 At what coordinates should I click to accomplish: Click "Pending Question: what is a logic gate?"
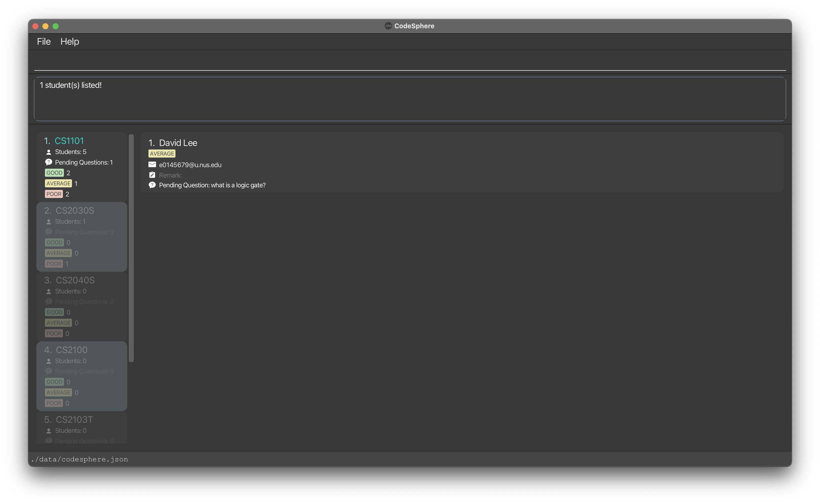[x=212, y=185]
